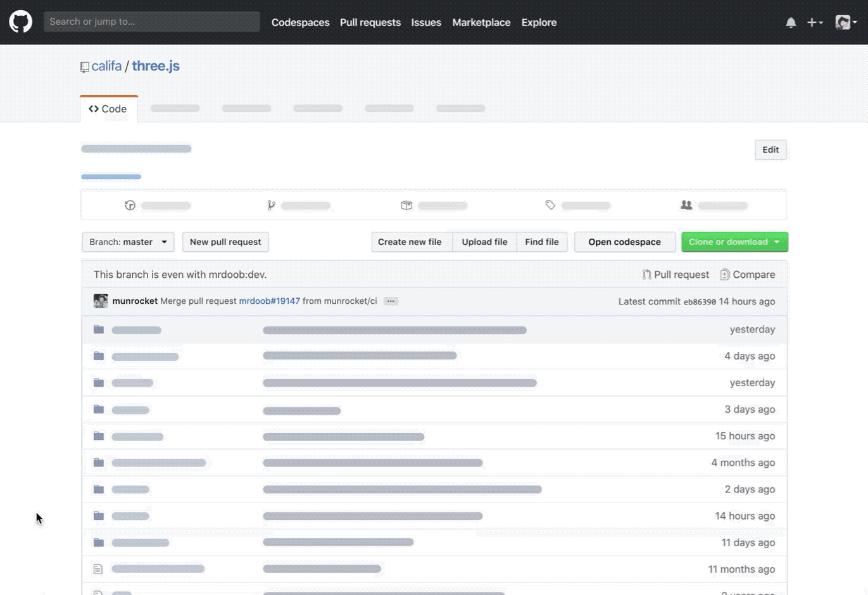Open the user avatar account menu
This screenshot has width=868, height=595.
pyautogui.click(x=846, y=22)
